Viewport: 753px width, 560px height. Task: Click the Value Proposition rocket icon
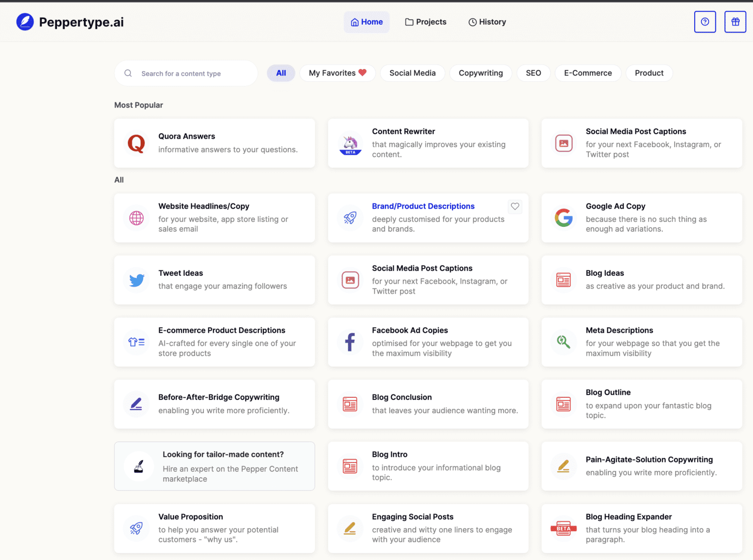(x=136, y=528)
